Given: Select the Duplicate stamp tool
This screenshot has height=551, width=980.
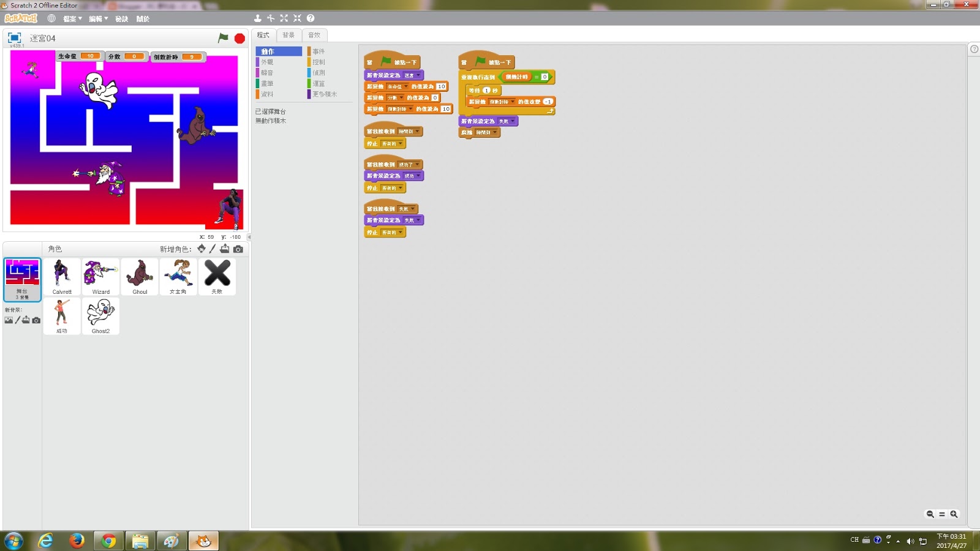Looking at the screenshot, I should [x=257, y=18].
